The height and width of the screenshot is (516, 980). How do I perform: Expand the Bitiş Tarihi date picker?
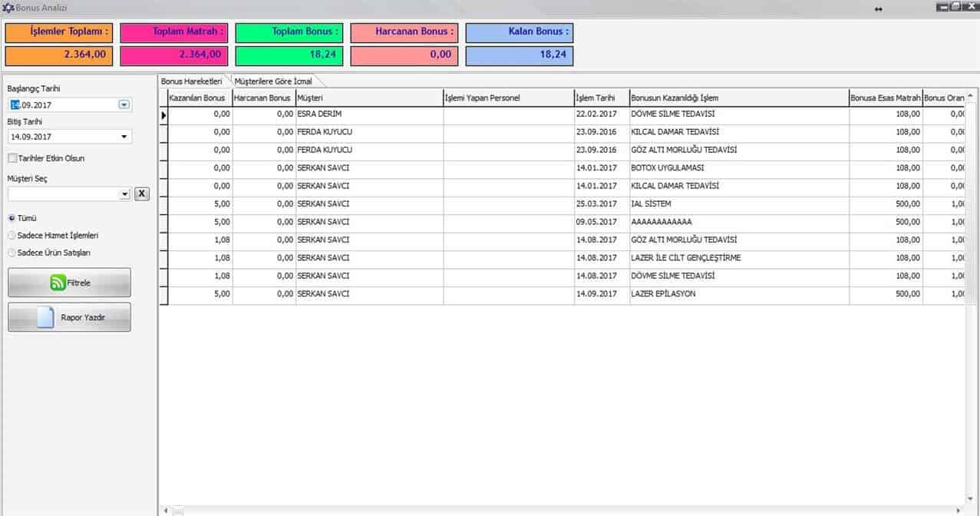[124, 137]
